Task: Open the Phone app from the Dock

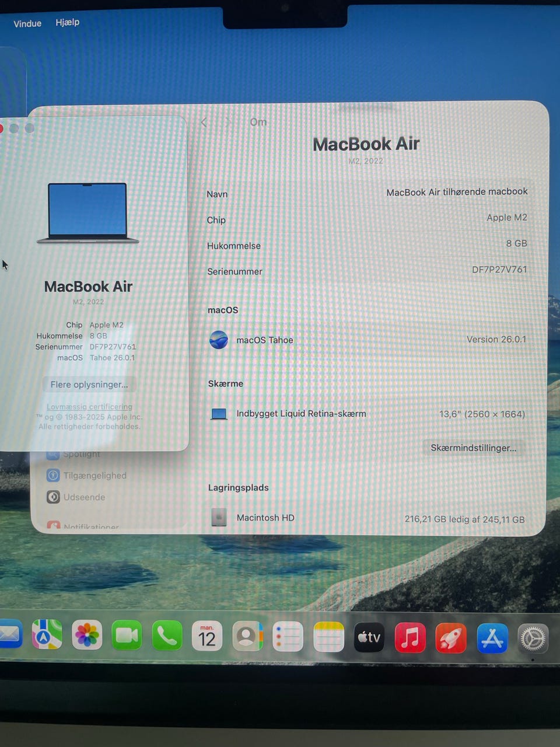Action: (167, 635)
